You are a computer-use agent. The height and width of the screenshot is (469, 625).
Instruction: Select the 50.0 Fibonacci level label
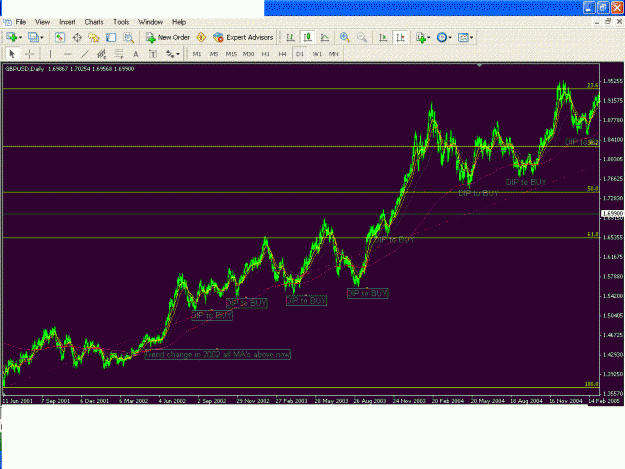[x=593, y=189]
